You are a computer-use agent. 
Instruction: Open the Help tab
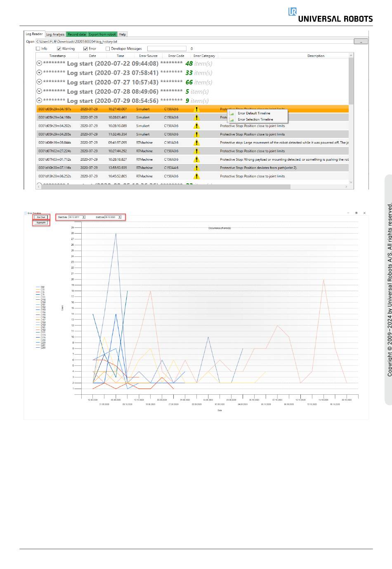click(123, 34)
